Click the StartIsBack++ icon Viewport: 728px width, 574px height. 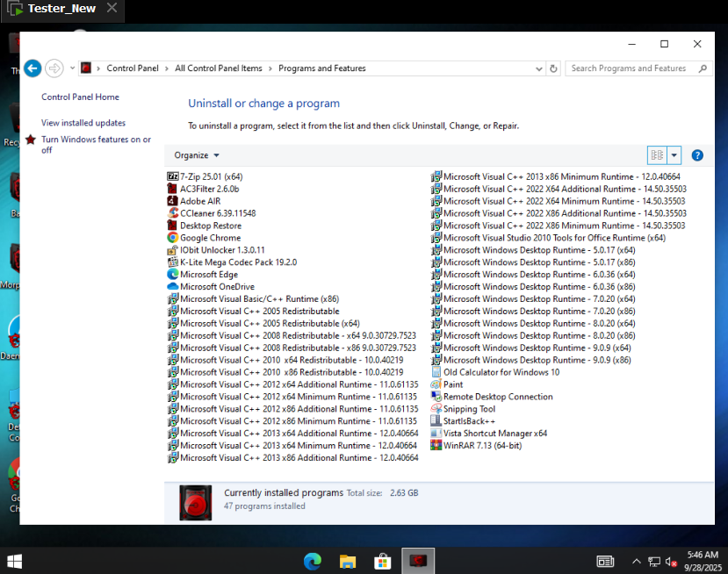436,421
